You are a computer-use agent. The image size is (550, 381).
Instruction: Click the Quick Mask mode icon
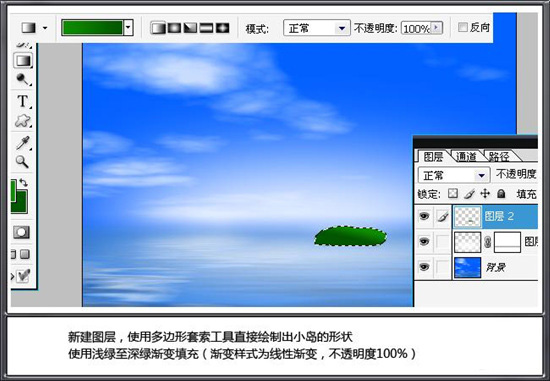(x=22, y=232)
